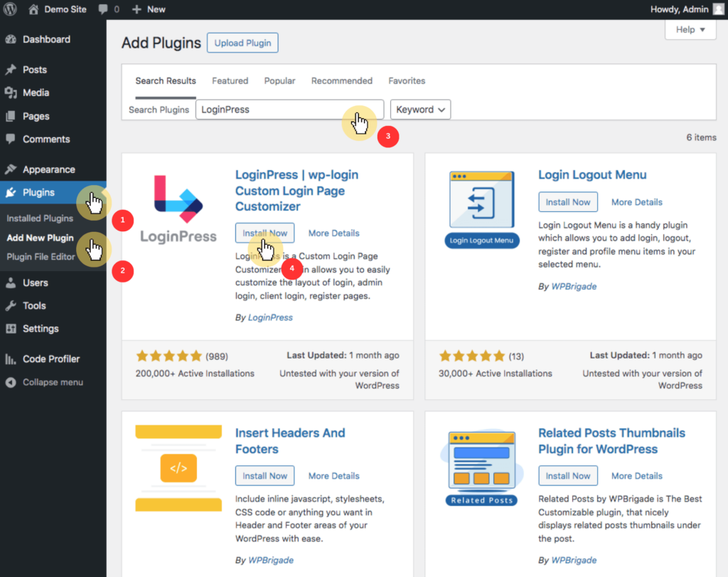Switch to the Popular tab
This screenshot has width=728, height=577.
coord(279,81)
